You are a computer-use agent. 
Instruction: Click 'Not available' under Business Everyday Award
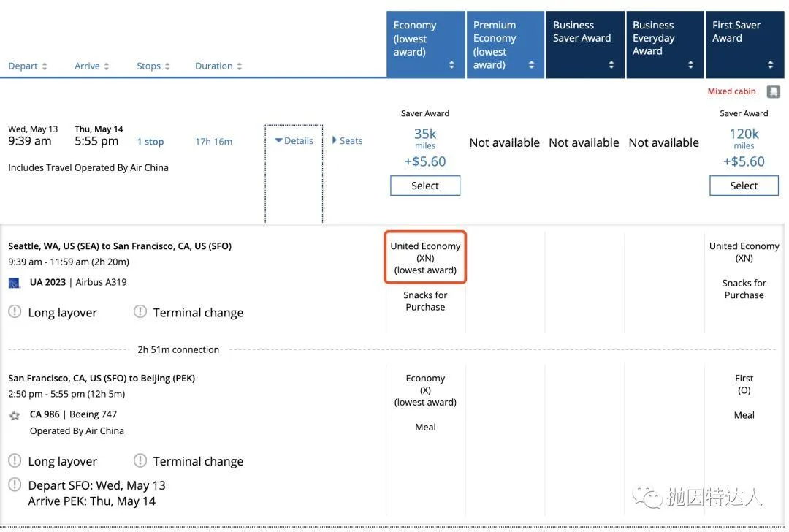tap(663, 143)
